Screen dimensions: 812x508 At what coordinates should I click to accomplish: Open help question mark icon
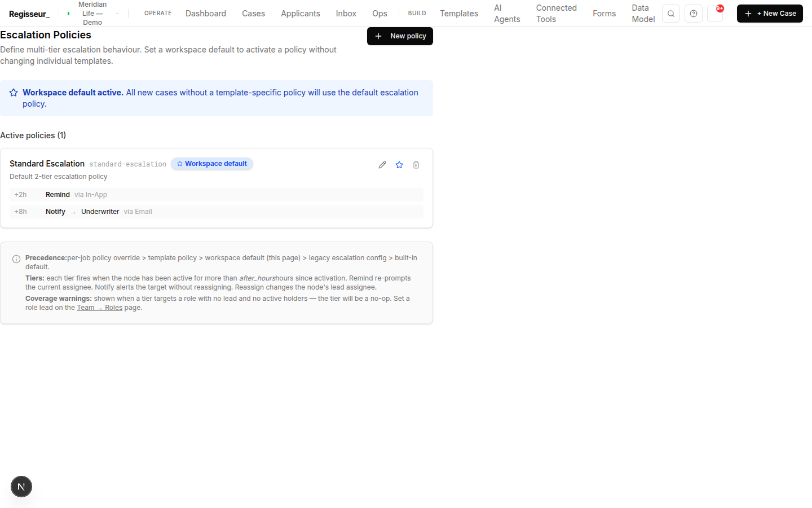[694, 14]
